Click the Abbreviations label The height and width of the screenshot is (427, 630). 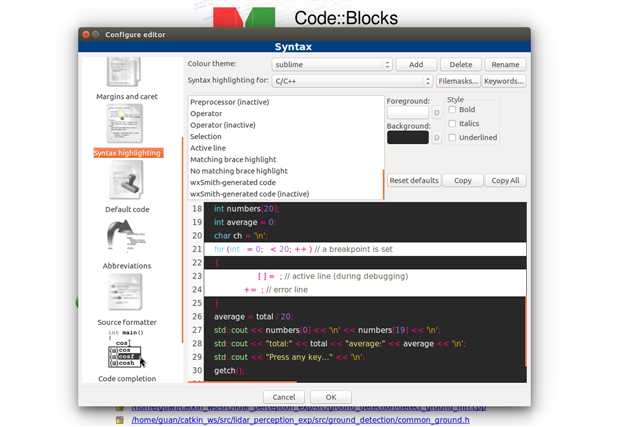pos(127,266)
